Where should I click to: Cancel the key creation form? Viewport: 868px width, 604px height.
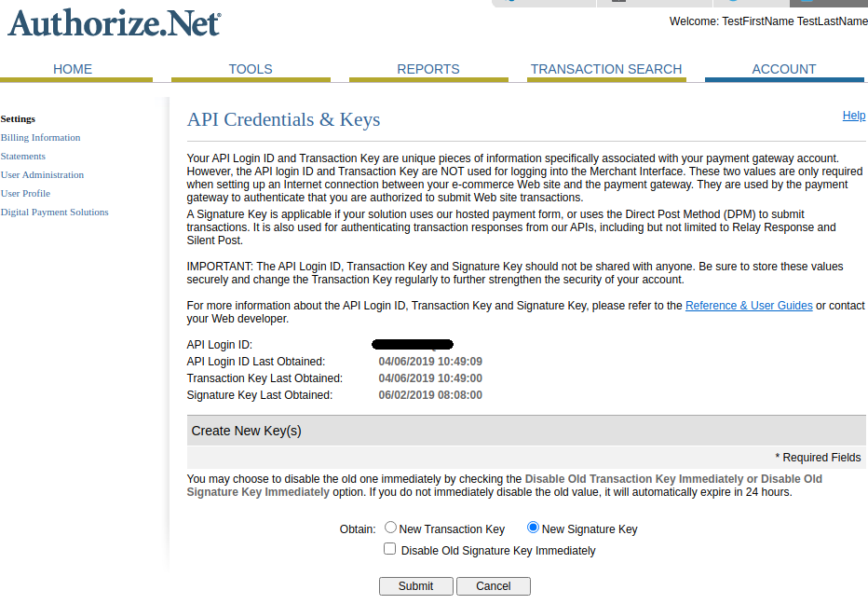(x=494, y=586)
